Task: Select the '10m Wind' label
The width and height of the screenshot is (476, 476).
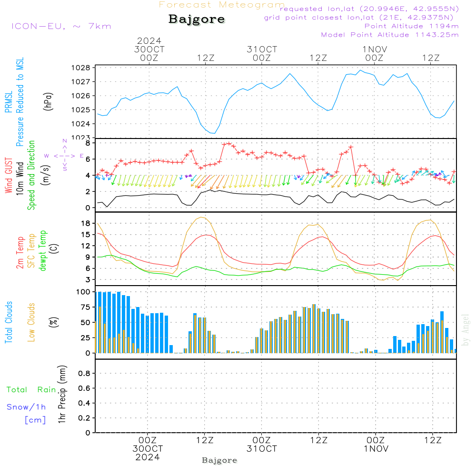Action: coord(20,178)
